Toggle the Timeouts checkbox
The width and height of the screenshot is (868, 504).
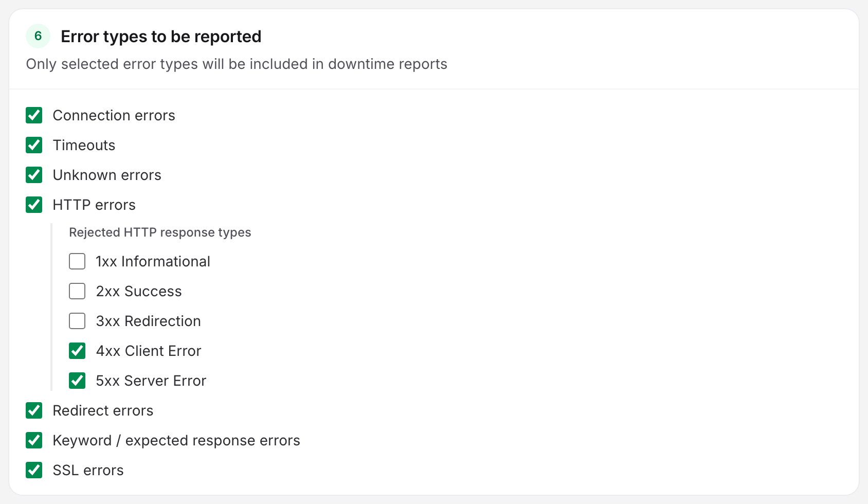click(x=34, y=145)
